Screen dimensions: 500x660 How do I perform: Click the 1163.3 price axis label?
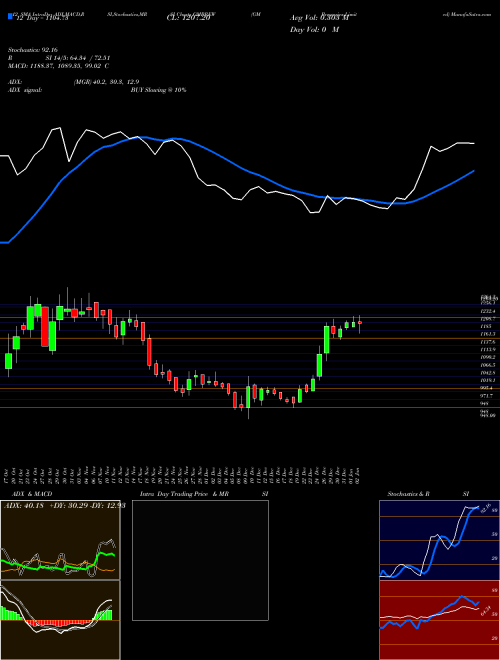tap(487, 334)
